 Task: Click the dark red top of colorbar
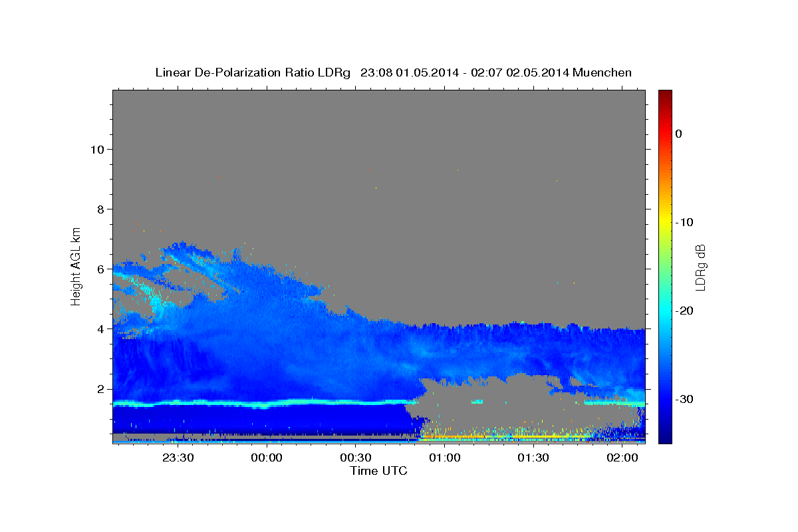pyautogui.click(x=665, y=94)
